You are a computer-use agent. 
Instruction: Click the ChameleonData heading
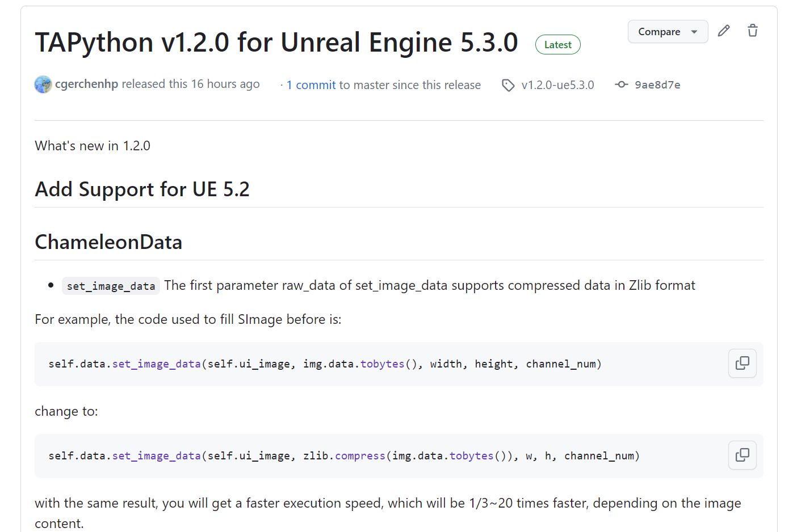click(108, 242)
